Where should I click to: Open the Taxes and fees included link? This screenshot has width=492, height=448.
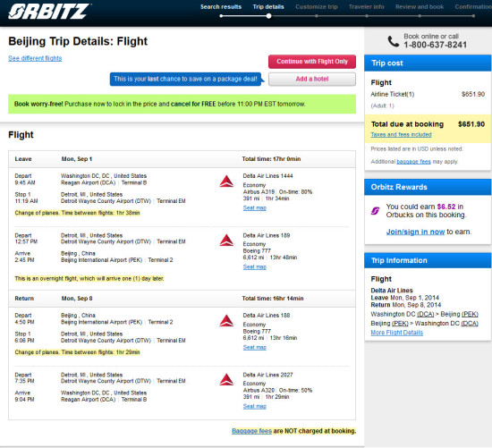point(401,135)
